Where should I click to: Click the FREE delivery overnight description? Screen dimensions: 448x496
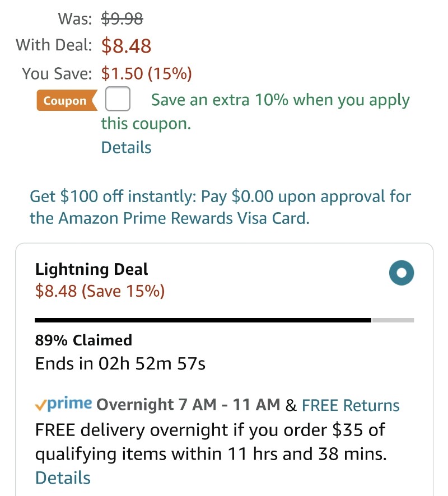pos(211,442)
